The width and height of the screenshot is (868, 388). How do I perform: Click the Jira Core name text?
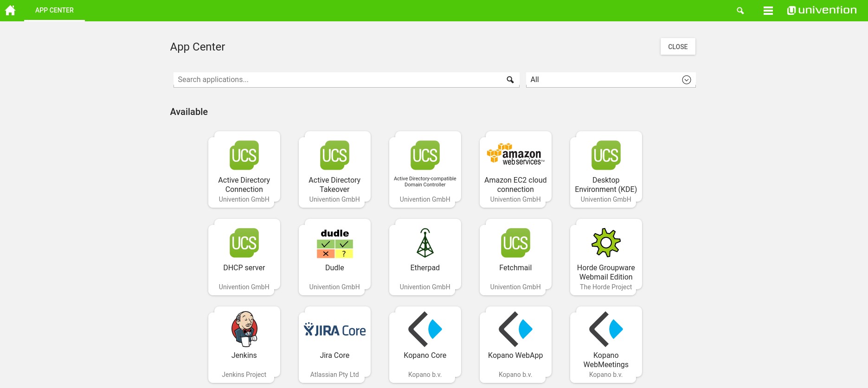[x=334, y=355]
